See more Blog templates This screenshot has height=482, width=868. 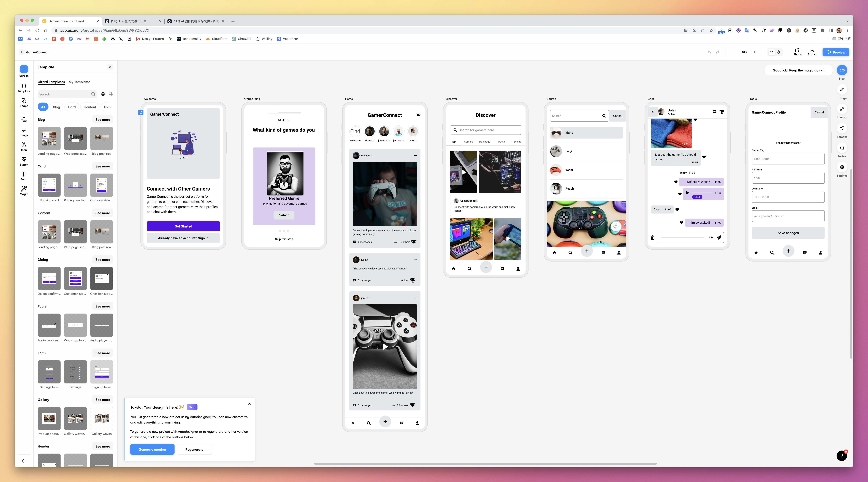(103, 120)
